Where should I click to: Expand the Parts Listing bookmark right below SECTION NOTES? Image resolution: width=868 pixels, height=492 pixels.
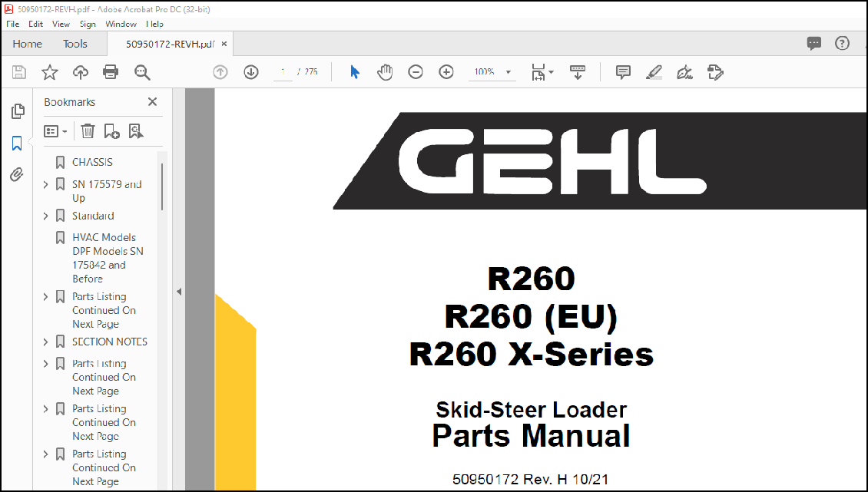(46, 364)
